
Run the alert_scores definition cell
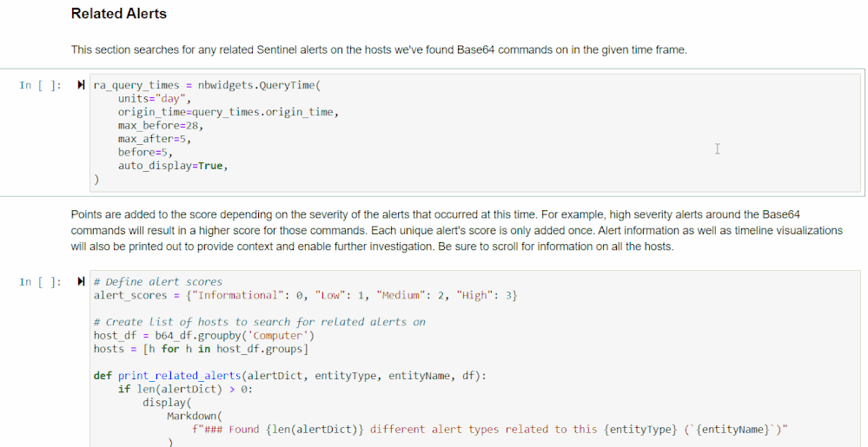(x=81, y=281)
